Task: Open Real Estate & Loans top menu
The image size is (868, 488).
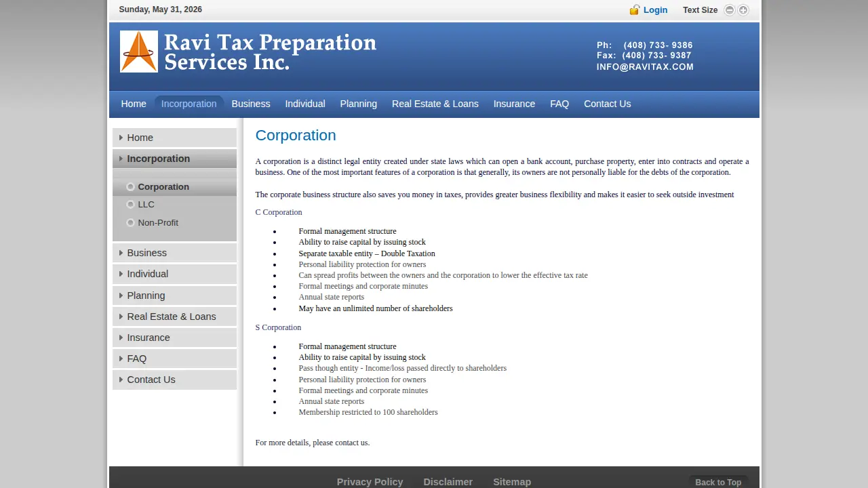Action: tap(435, 104)
